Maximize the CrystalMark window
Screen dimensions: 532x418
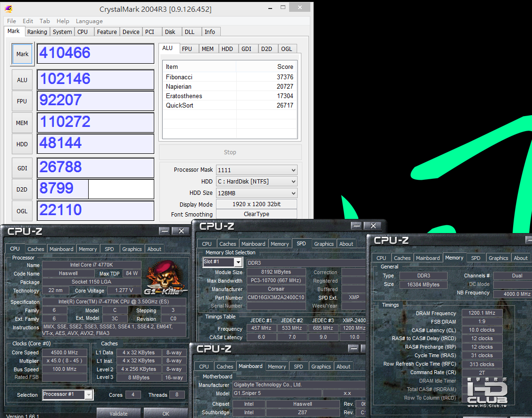(283, 8)
